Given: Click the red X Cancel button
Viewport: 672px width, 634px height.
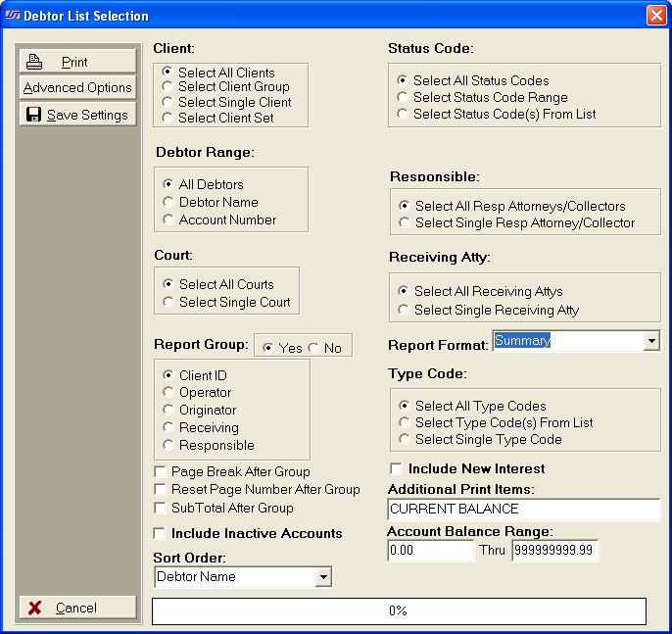Looking at the screenshot, I should [77, 608].
